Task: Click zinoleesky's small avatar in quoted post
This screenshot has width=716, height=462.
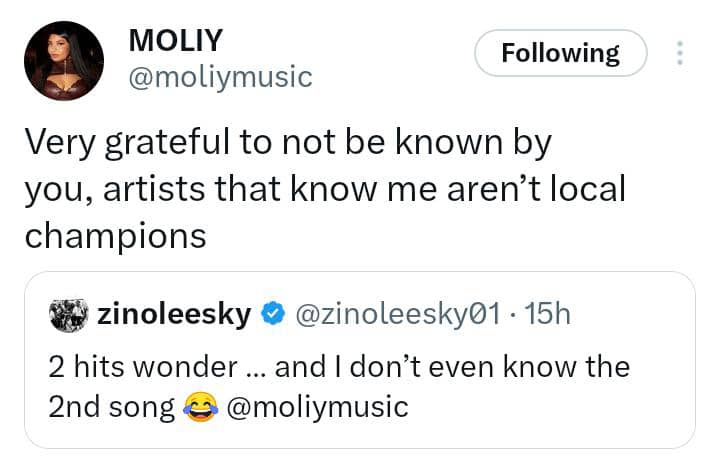Action: [68, 315]
